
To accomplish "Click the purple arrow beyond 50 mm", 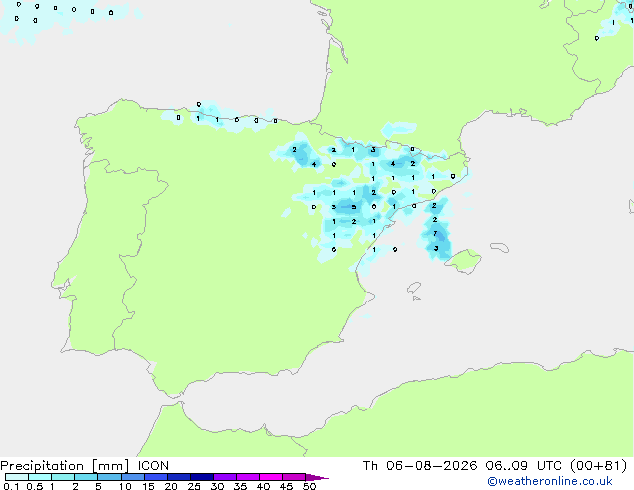I will [x=317, y=477].
